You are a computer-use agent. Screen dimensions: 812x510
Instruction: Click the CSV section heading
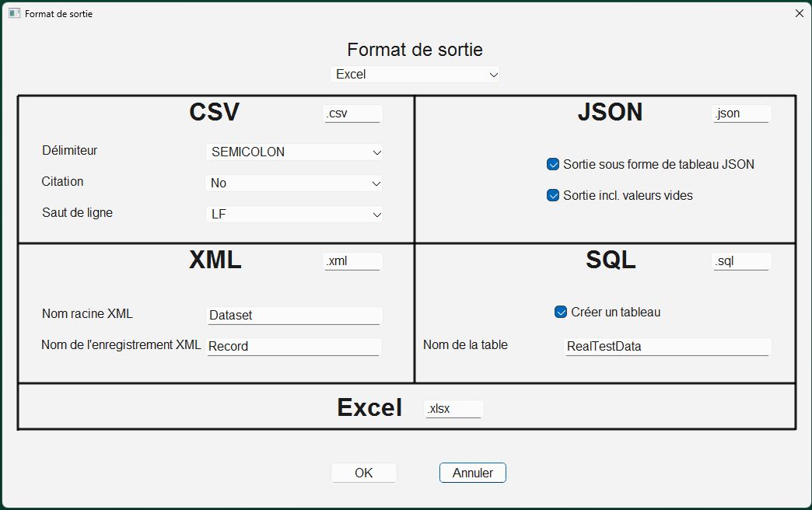pyautogui.click(x=215, y=113)
